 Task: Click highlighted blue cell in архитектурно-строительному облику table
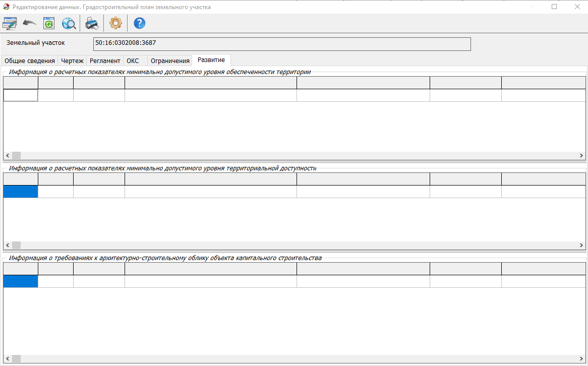tap(21, 281)
